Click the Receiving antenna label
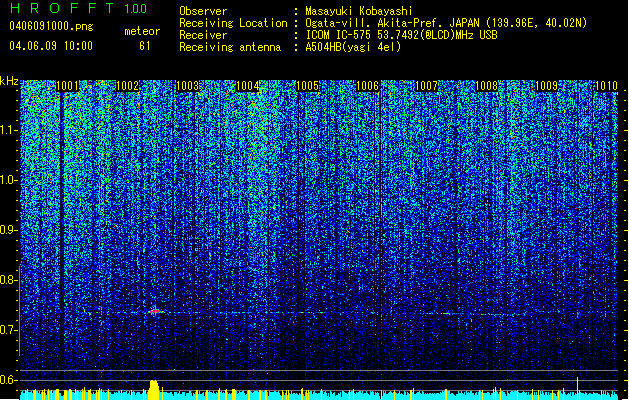 (x=230, y=47)
